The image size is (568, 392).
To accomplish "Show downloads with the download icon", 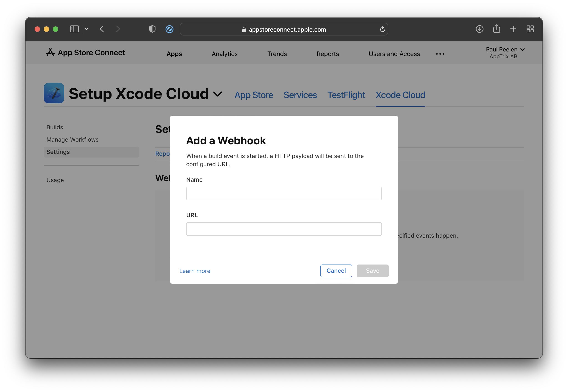I will tap(479, 29).
